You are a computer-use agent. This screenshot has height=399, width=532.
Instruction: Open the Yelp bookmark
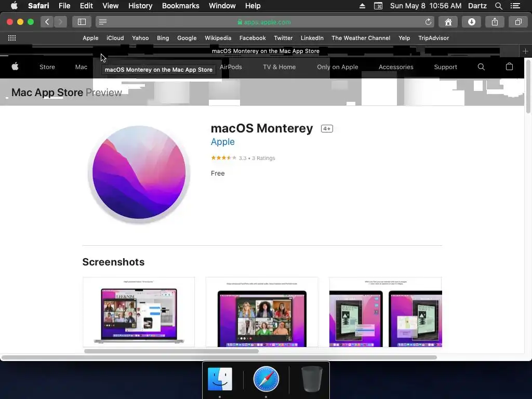pyautogui.click(x=404, y=38)
